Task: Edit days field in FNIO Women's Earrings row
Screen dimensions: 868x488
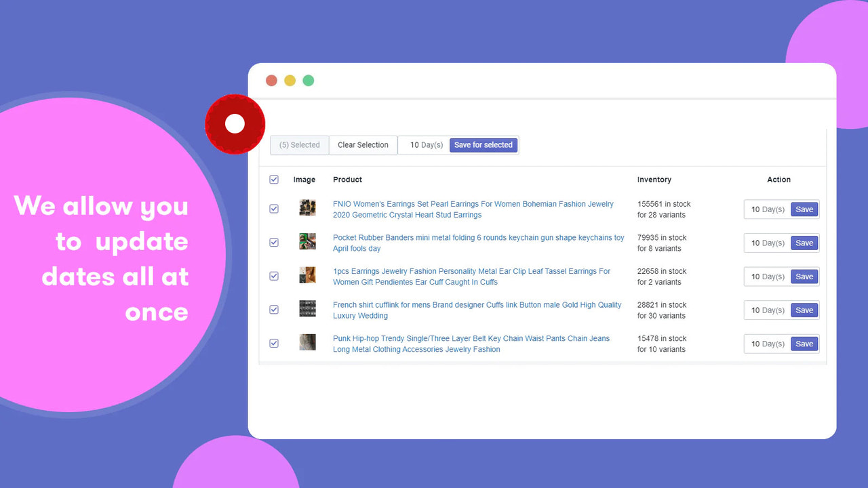Action: 768,209
